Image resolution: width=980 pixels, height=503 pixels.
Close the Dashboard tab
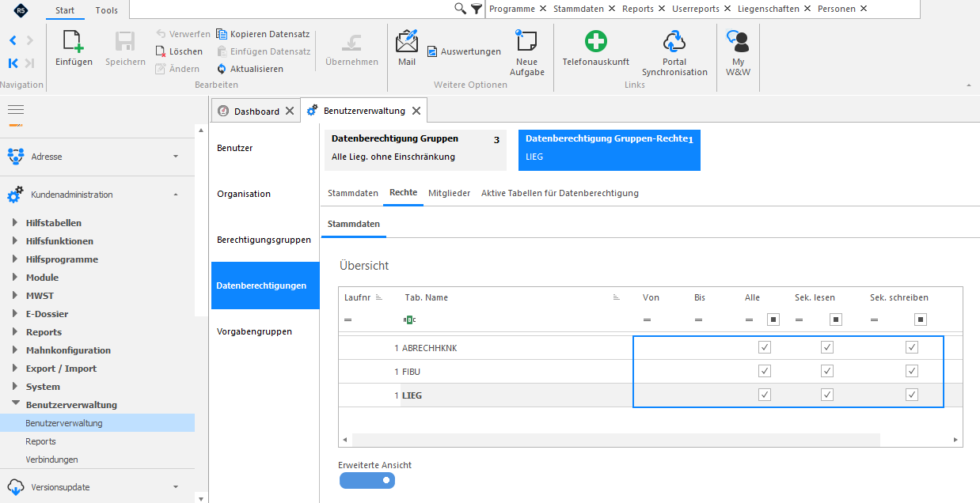pyautogui.click(x=290, y=112)
